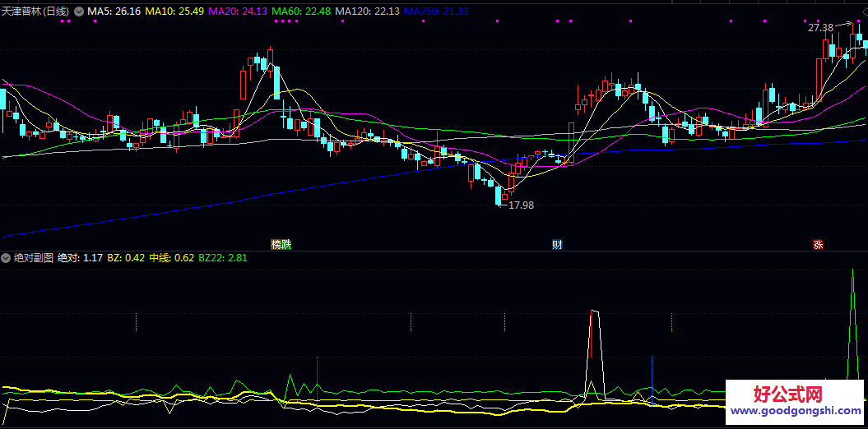
Task: Open the MA indicator dropdown beside 天津普林
Action: [78, 12]
